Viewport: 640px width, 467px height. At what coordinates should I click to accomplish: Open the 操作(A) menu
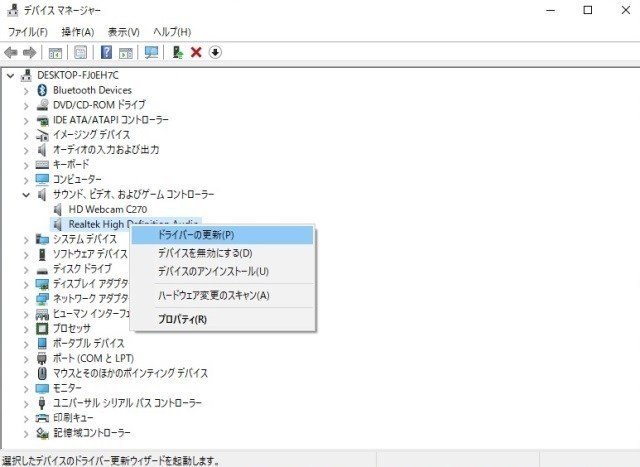78,32
